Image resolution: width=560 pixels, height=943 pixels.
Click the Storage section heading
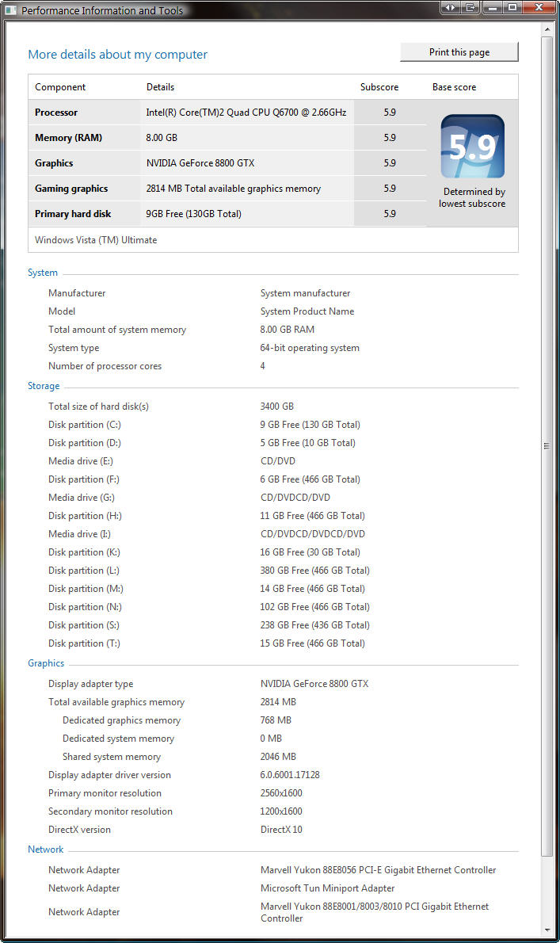point(44,385)
